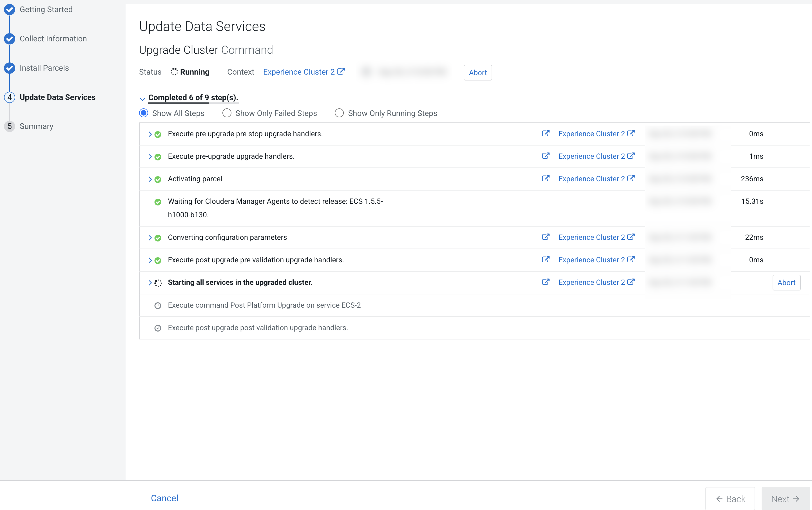Go to Collect Information wizard step
Image resolution: width=812 pixels, height=510 pixels.
(53, 39)
